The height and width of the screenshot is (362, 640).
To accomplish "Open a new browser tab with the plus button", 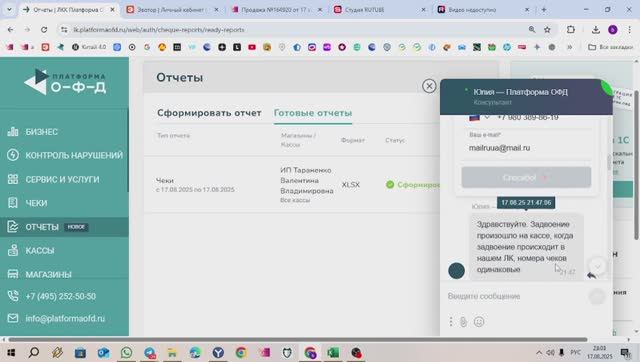I will [x=544, y=9].
